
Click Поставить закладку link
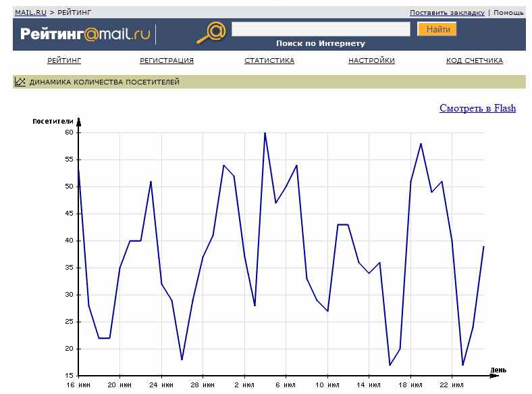(447, 13)
